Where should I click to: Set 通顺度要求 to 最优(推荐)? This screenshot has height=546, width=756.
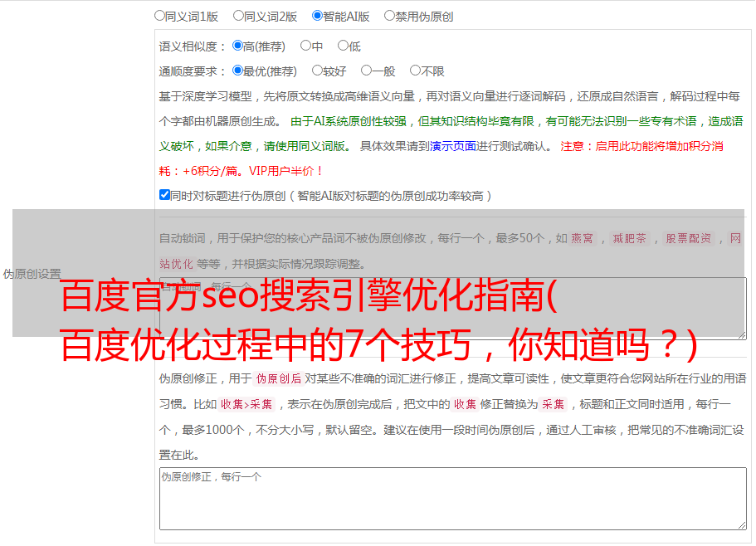(x=237, y=71)
